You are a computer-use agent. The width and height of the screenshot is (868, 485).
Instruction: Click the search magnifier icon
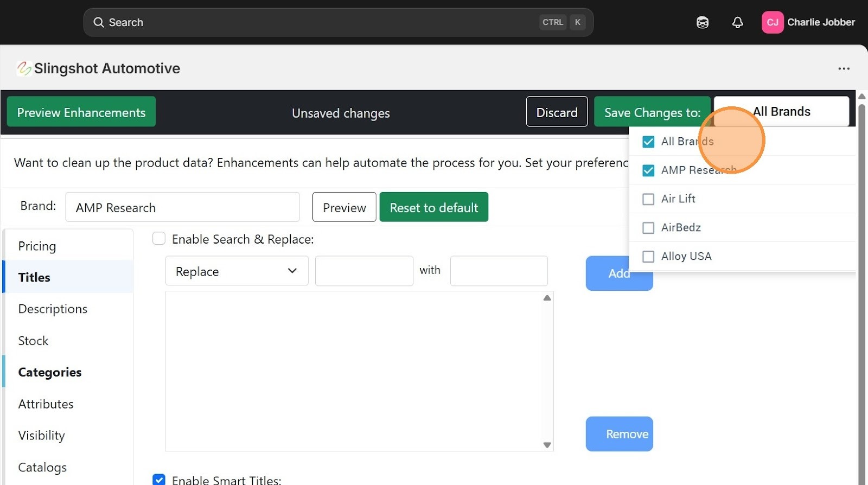tap(98, 22)
